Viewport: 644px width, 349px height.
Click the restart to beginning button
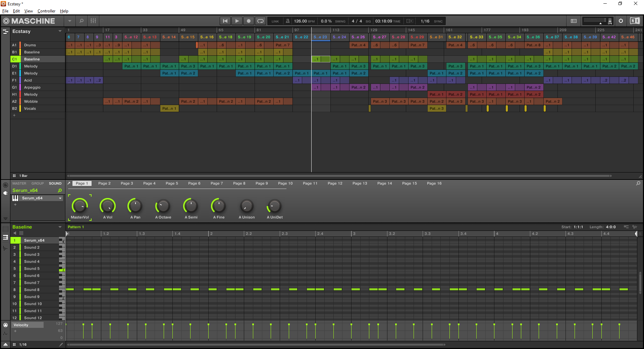pos(225,21)
